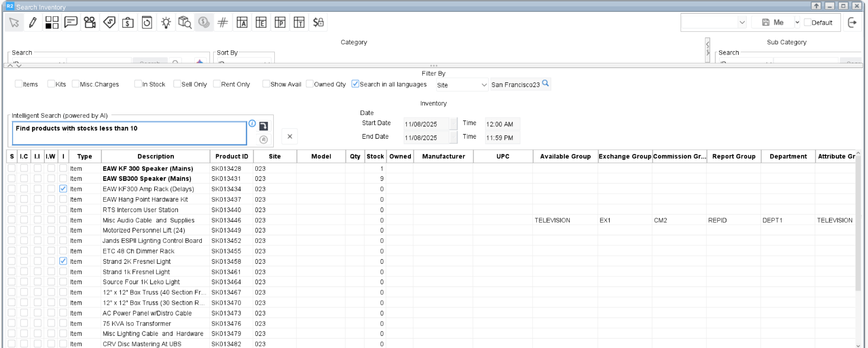Click the dollar lock toolbar icon
Viewport: 868px width, 348px height.
point(318,22)
